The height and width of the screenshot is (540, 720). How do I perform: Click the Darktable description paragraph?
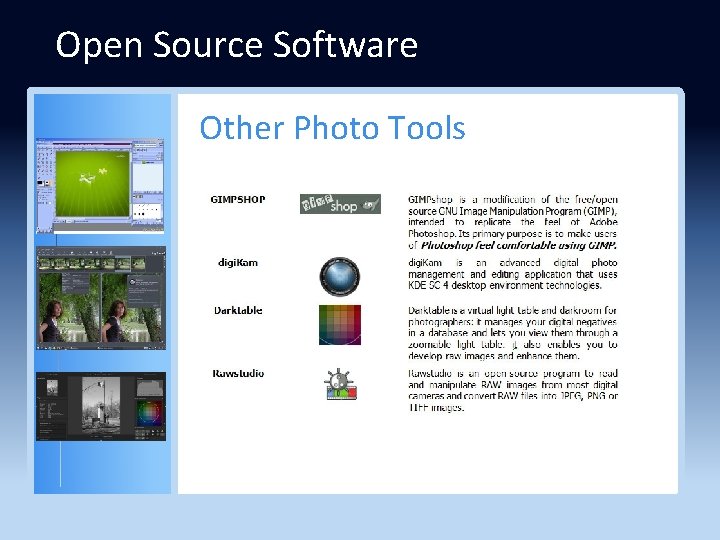click(512, 333)
